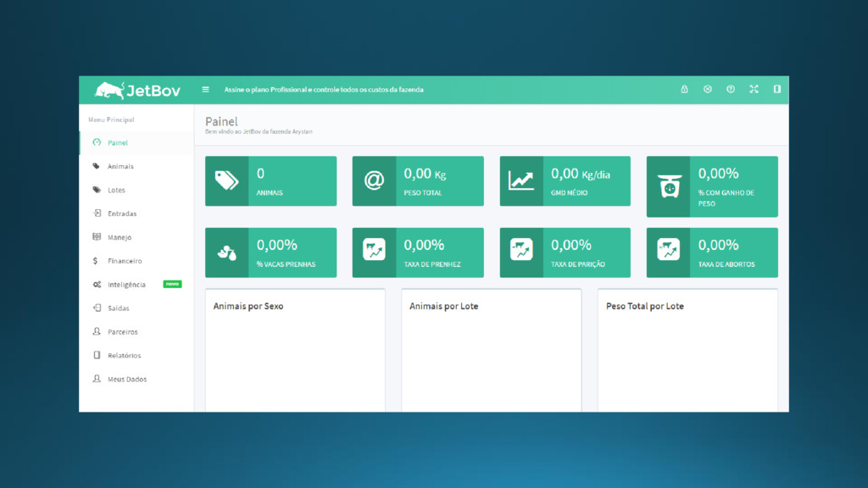Image resolution: width=868 pixels, height=488 pixels.
Task: Click the cow chart icon on Taxa de Prenhez
Action: pos(374,250)
